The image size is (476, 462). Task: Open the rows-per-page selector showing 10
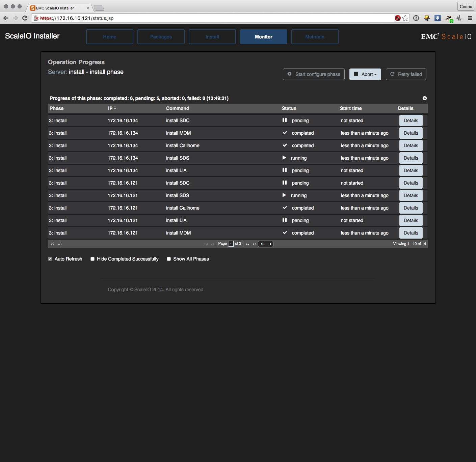pos(266,244)
